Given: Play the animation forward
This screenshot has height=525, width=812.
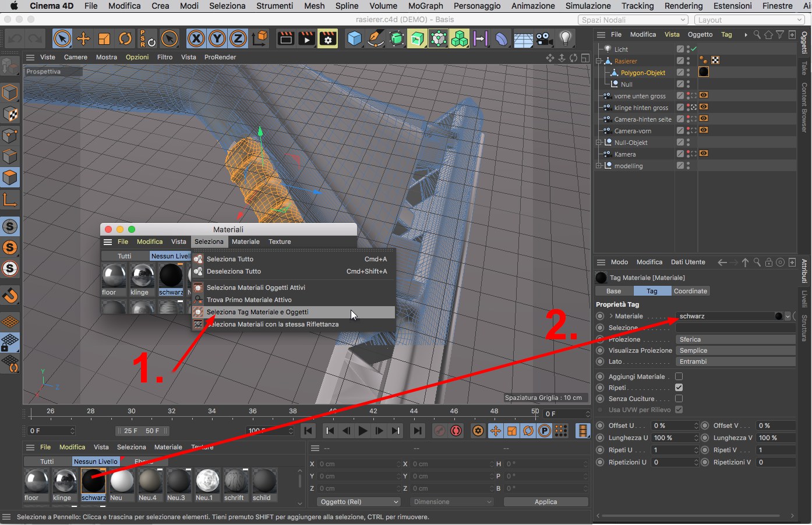Looking at the screenshot, I should (x=362, y=431).
